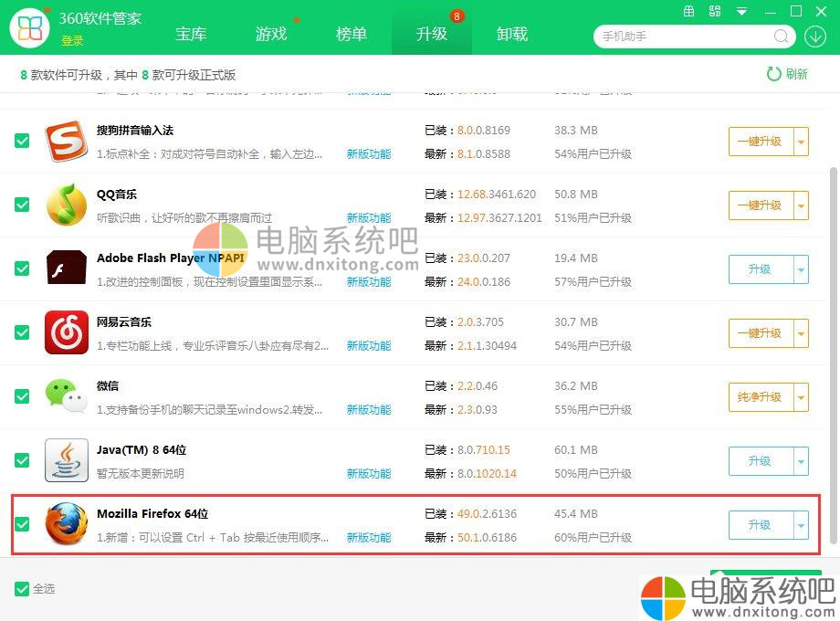Uncheck the QQ Music checkbox
The image size is (840, 621).
click(x=22, y=205)
